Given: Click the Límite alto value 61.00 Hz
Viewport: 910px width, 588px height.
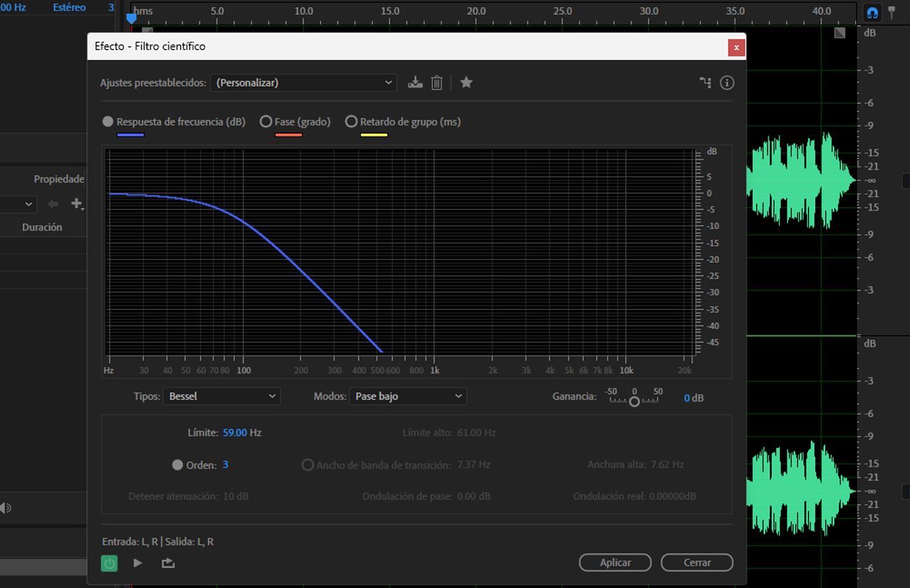Looking at the screenshot, I should tap(477, 433).
